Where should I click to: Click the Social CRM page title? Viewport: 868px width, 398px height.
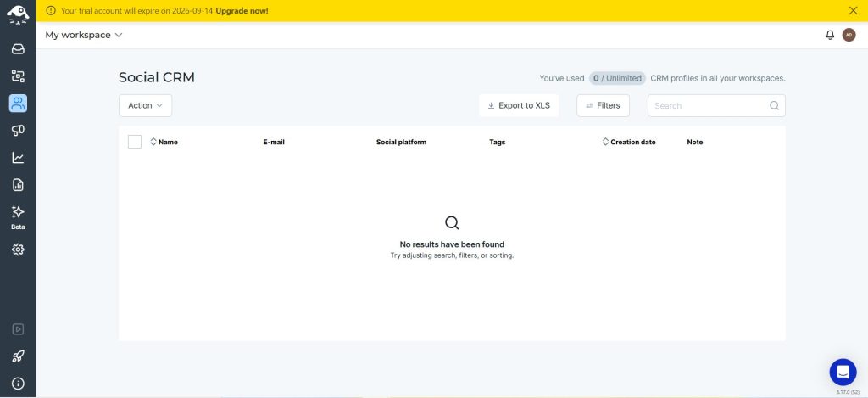(157, 77)
